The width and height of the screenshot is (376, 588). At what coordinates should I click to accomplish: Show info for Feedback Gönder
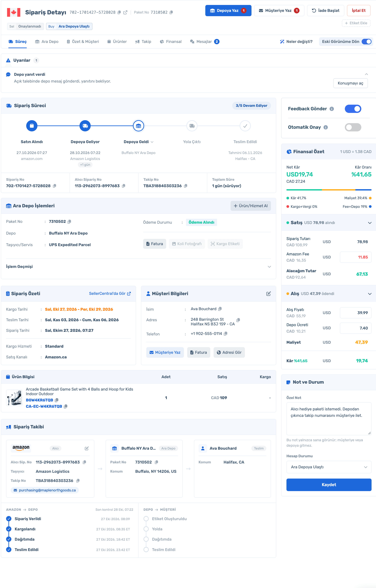click(332, 109)
